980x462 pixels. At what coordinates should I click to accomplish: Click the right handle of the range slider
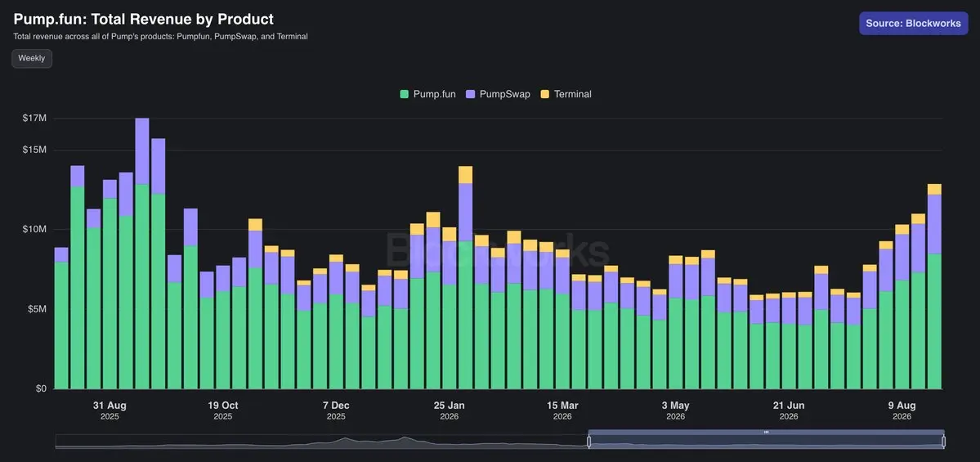click(943, 442)
